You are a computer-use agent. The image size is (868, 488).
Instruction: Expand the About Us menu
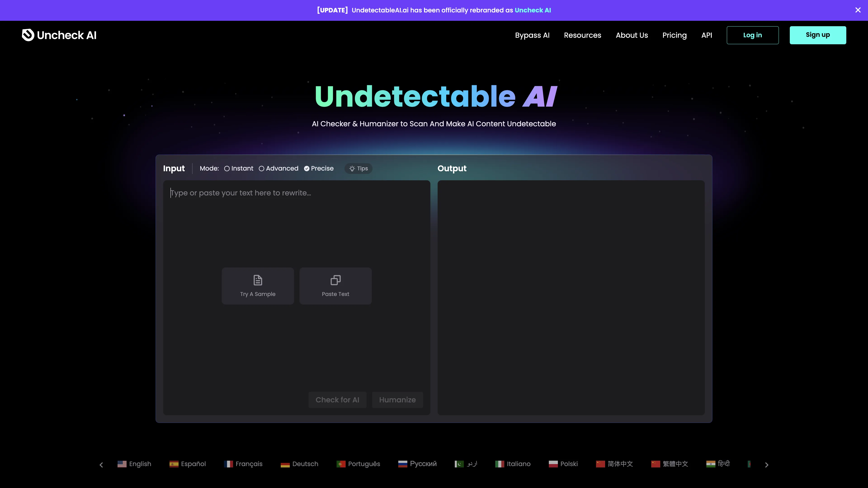(x=631, y=35)
